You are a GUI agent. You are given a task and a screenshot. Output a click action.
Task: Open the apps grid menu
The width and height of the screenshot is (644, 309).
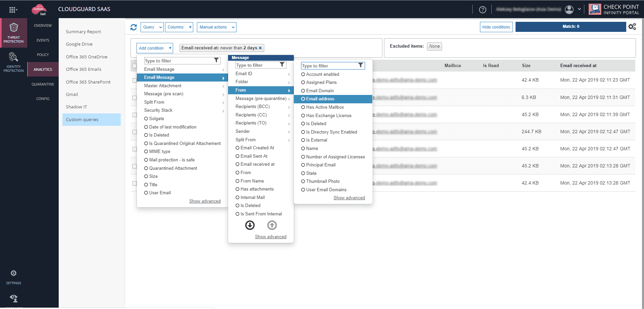13,10
